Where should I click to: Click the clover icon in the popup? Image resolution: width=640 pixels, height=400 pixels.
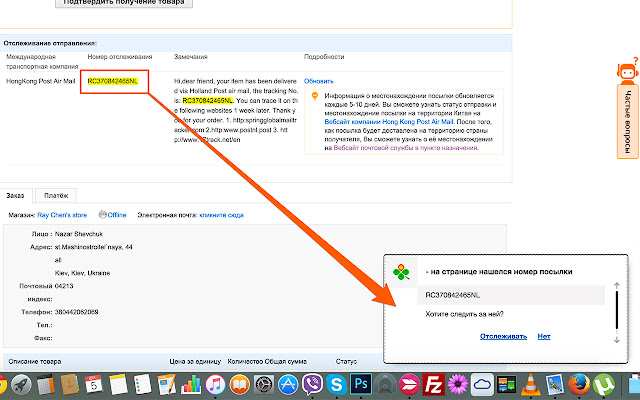pyautogui.click(x=401, y=272)
